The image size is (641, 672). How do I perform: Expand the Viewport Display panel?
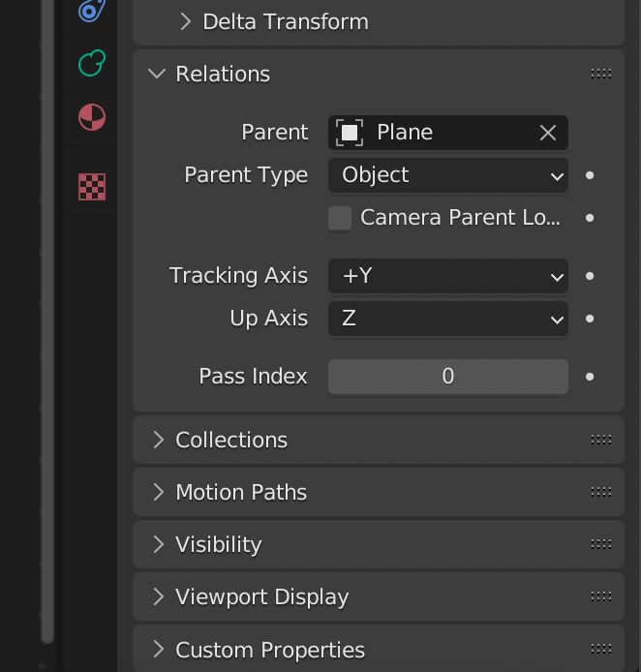click(158, 596)
